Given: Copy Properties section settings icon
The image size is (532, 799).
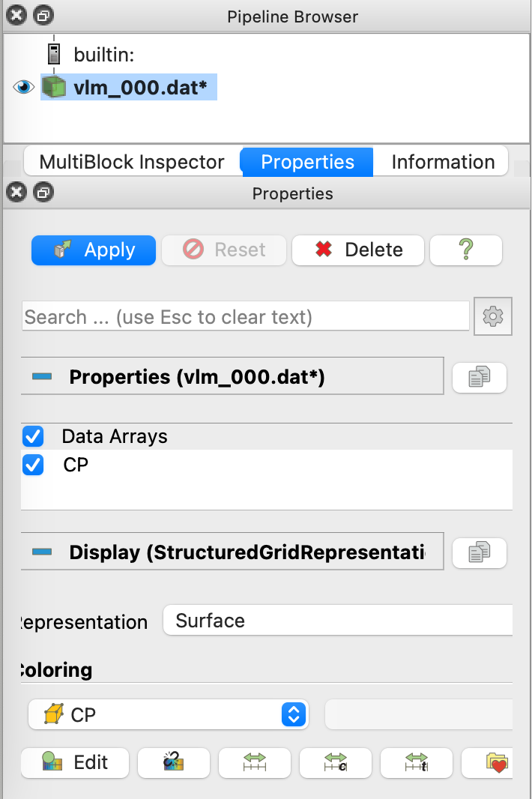Looking at the screenshot, I should coord(479,377).
